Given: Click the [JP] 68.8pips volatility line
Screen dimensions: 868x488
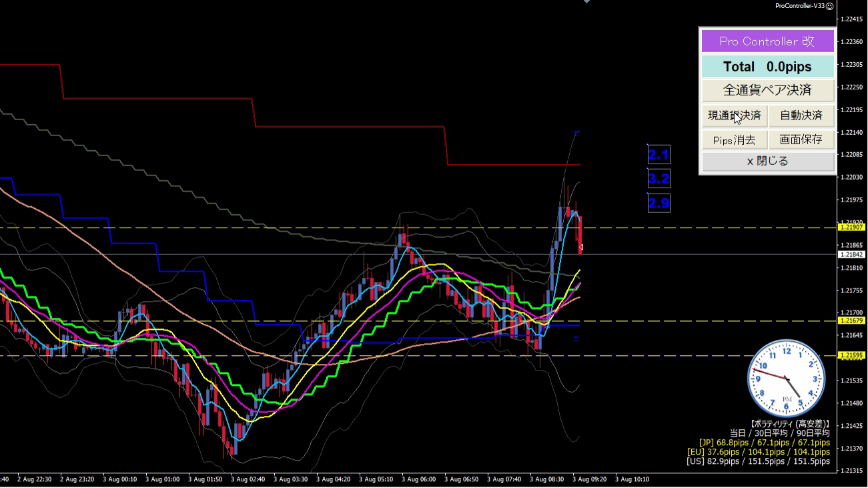Looking at the screenshot, I should pos(765,443).
